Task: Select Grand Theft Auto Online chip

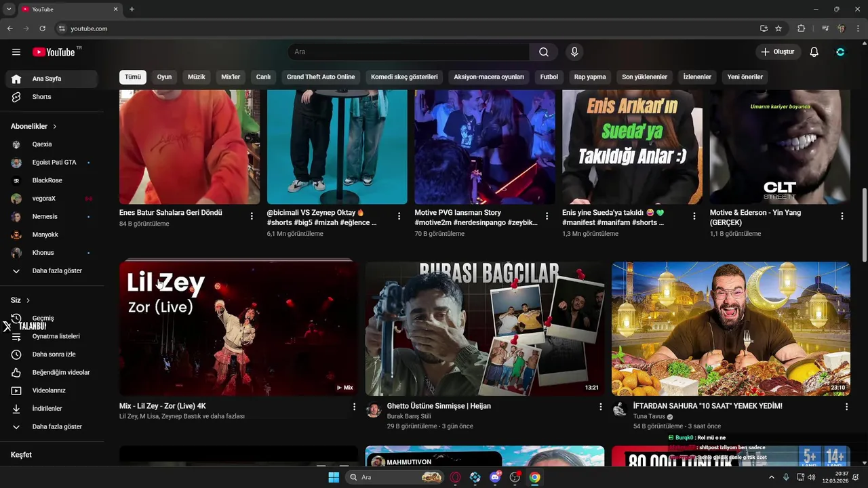Action: [x=321, y=77]
